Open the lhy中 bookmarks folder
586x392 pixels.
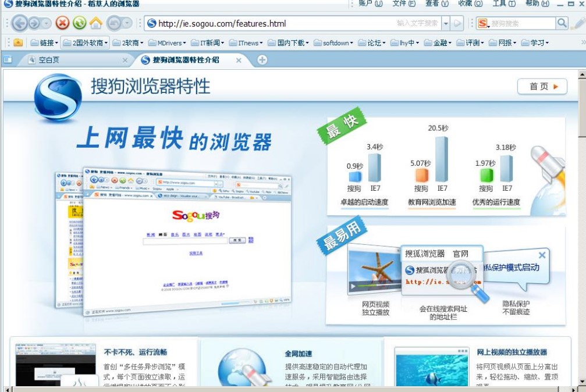405,43
